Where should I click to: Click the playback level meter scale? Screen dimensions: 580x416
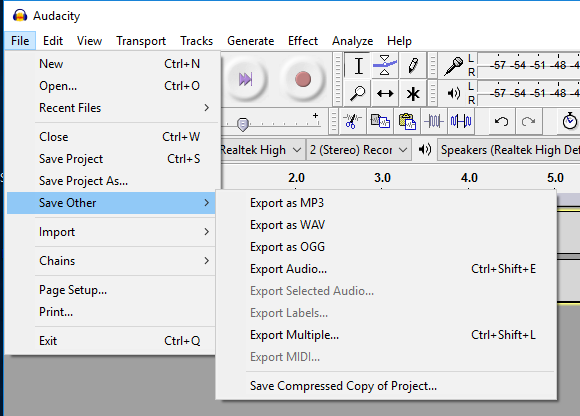coord(529,93)
